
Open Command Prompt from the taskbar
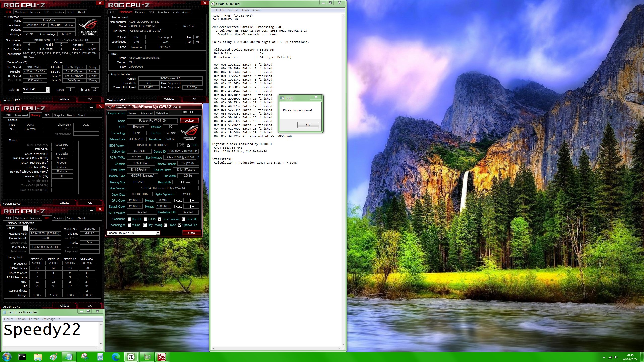coord(22,357)
